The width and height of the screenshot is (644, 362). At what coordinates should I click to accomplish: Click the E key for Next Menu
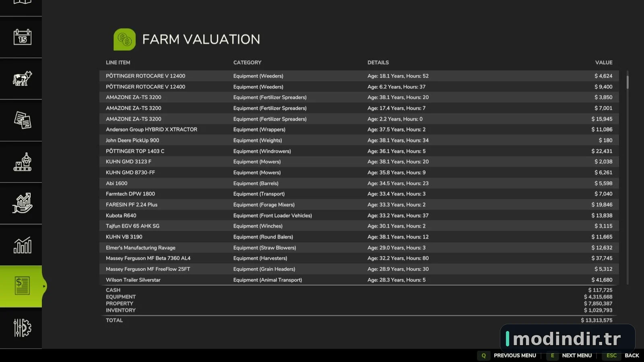(552, 356)
